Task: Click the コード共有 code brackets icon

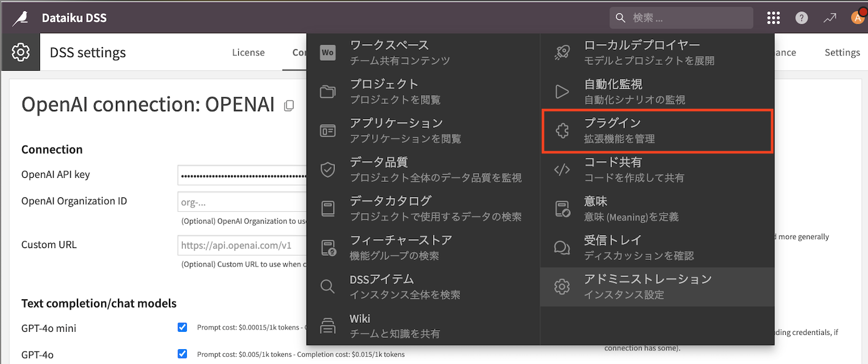Action: pyautogui.click(x=562, y=170)
